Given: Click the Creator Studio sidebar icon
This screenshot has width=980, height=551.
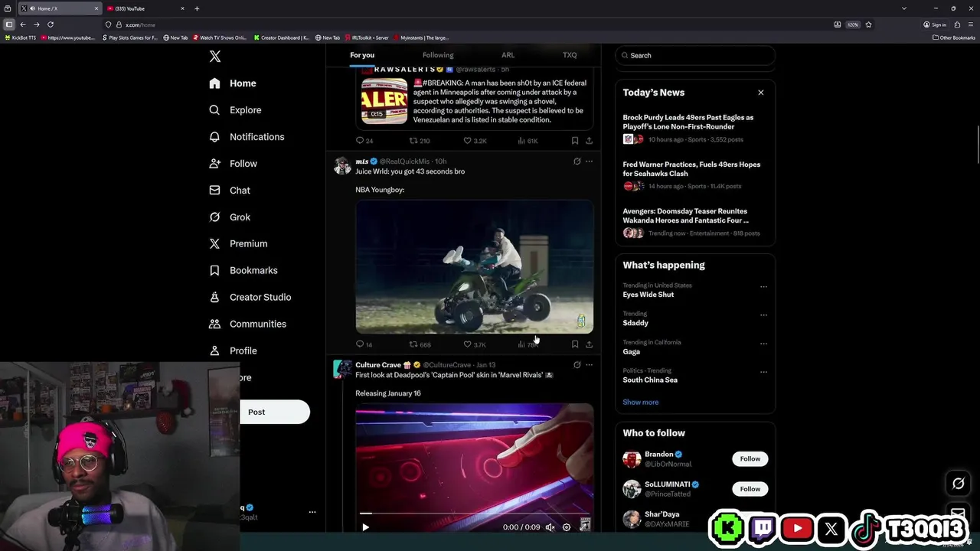Looking at the screenshot, I should click(214, 298).
